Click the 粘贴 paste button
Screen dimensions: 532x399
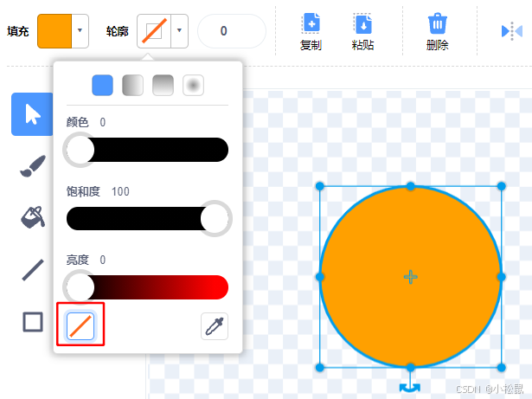coord(362,31)
